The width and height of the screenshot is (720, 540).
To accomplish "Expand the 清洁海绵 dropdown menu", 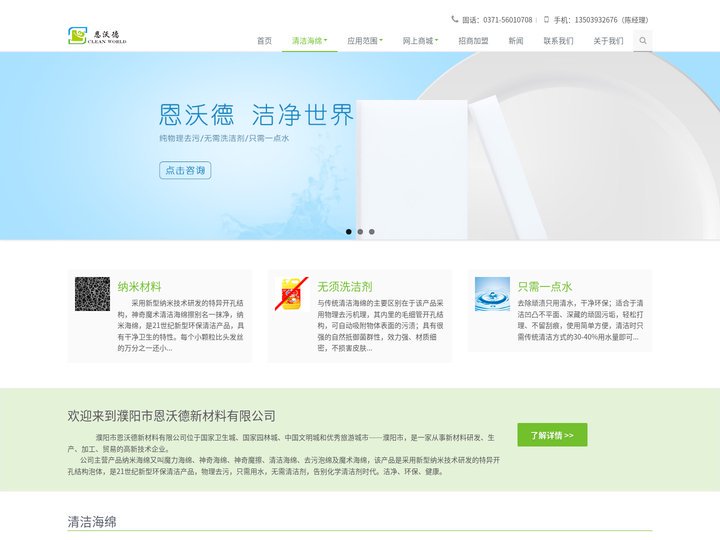I will 309,41.
